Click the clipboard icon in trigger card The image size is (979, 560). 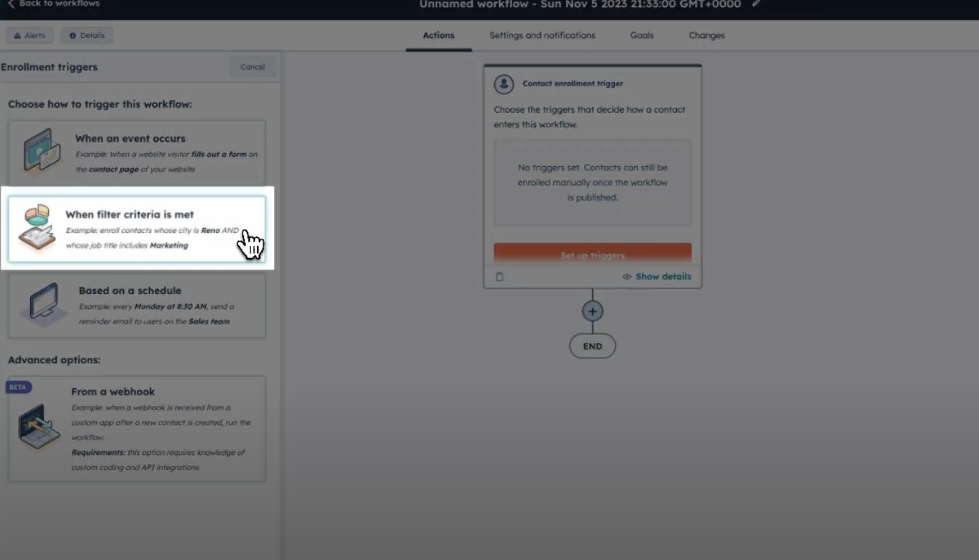coord(500,277)
